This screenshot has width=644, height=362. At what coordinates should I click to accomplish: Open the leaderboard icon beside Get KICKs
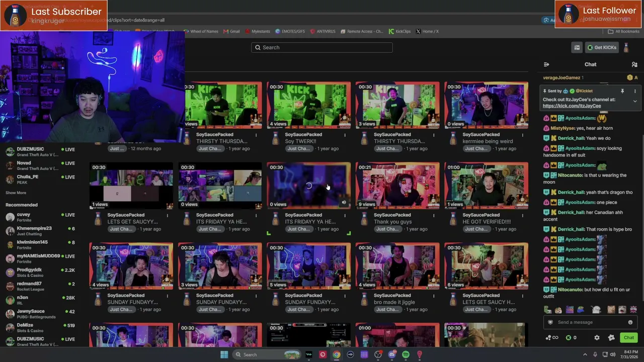click(577, 48)
